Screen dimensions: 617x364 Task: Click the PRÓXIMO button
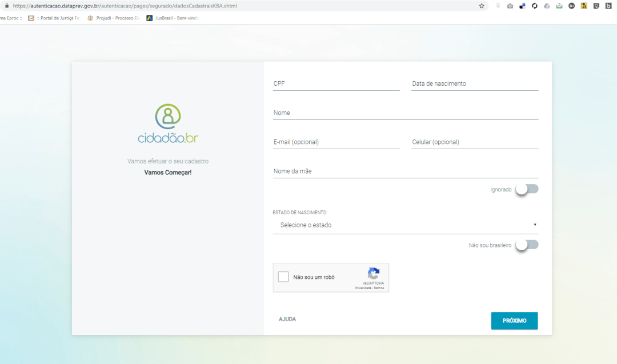(514, 321)
